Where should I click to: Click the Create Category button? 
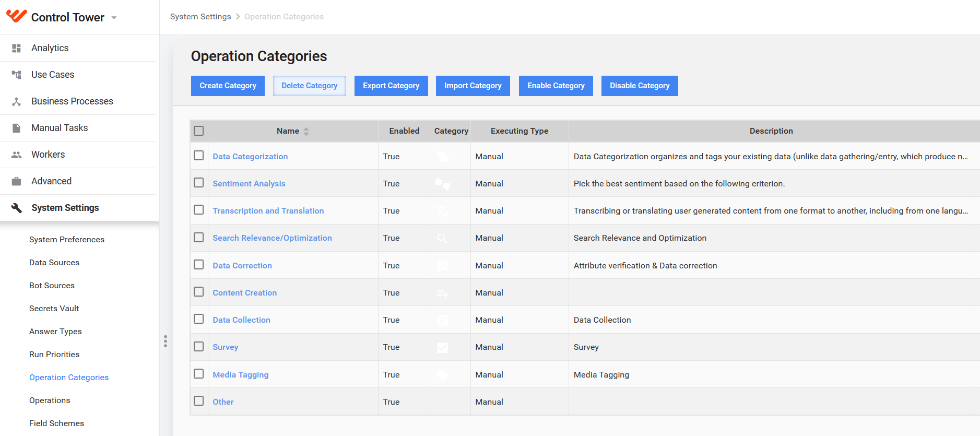[228, 86]
